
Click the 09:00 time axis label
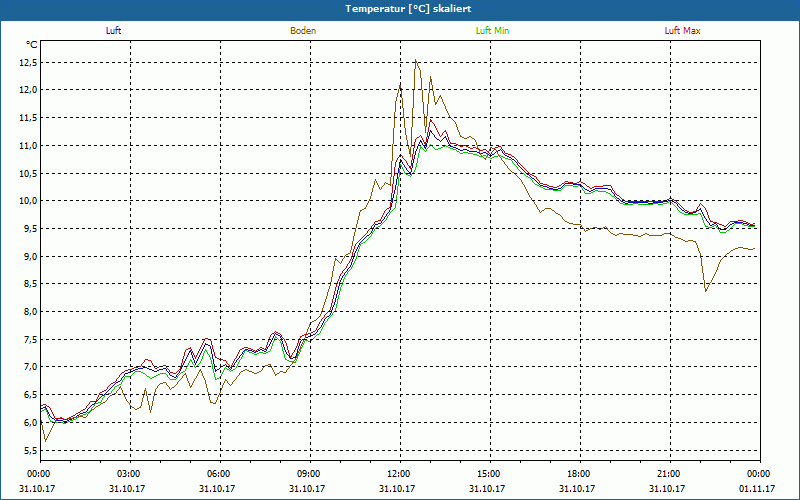(310, 474)
